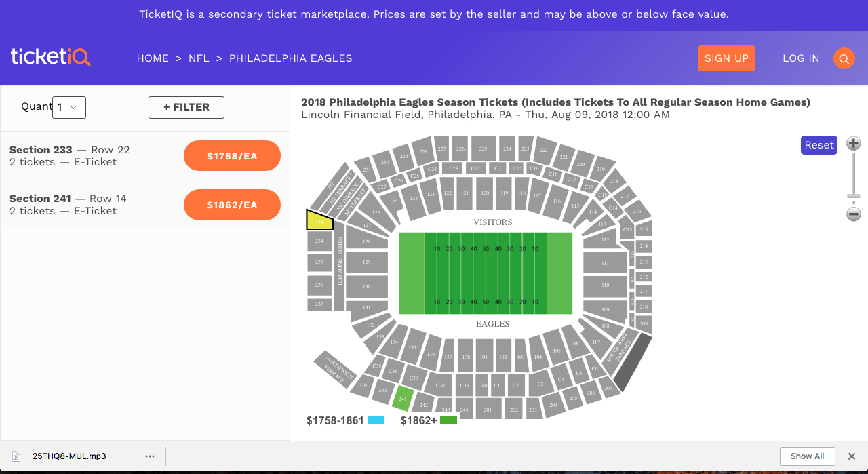
Task: Select green section 241 on the map
Action: 403,398
